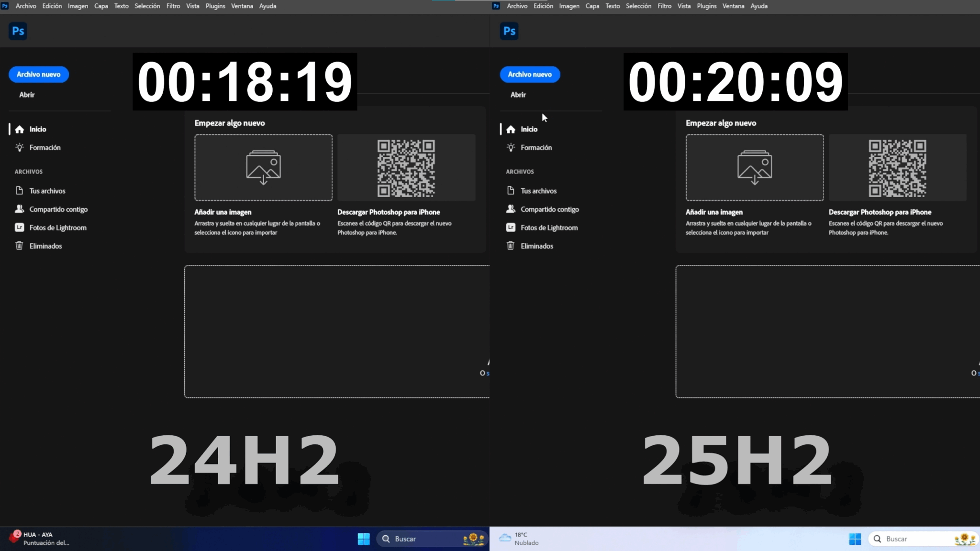Click the Archivo nuevo button
Viewport: 980px width, 551px height.
click(x=39, y=74)
